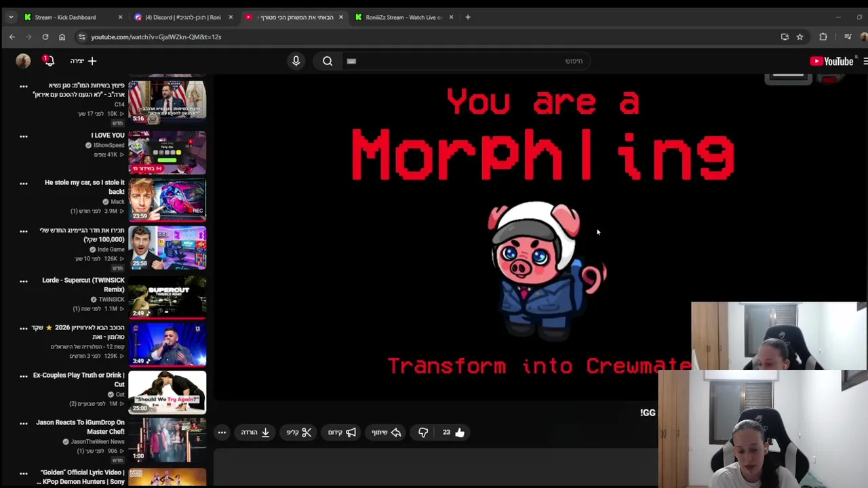Open options for He stole my car video

pyautogui.click(x=23, y=184)
